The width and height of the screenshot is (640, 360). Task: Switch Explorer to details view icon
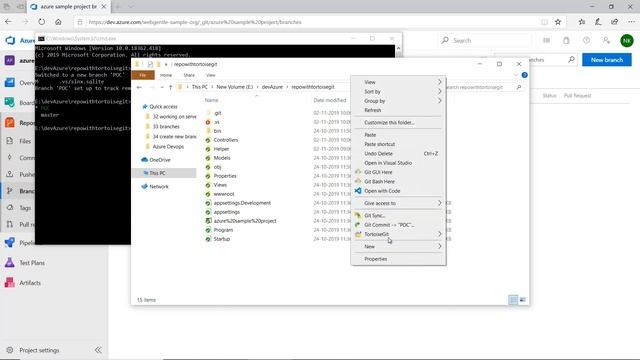point(513,300)
